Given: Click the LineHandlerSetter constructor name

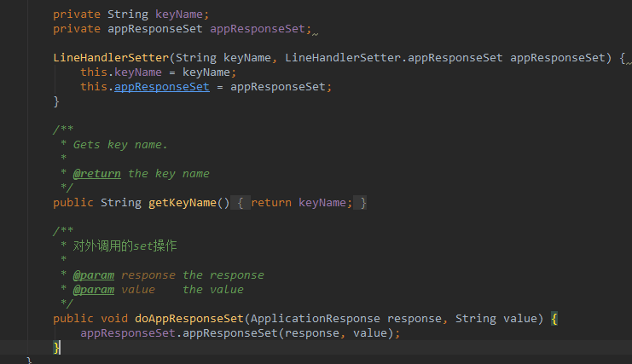Looking at the screenshot, I should click(x=111, y=58).
